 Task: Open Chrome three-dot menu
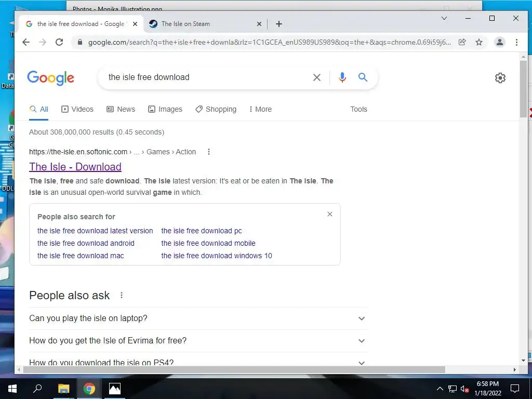point(516,42)
